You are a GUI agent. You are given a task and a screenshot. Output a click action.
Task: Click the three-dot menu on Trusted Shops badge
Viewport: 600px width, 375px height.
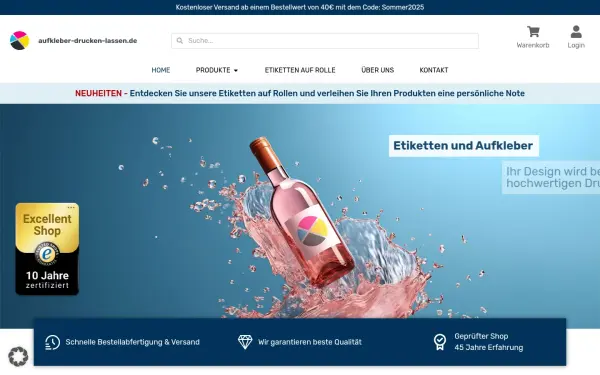tap(71, 207)
